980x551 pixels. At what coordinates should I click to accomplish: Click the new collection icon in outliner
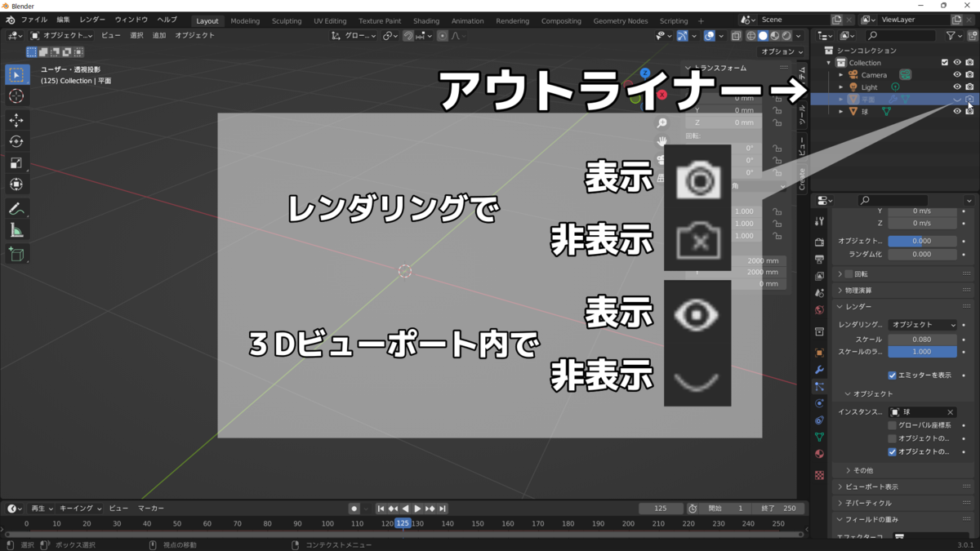pyautogui.click(x=971, y=36)
